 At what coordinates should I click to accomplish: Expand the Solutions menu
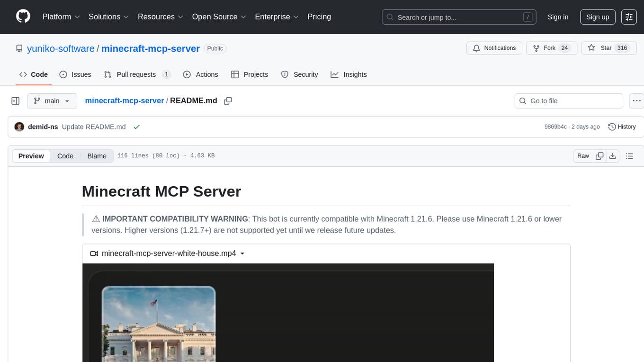(x=109, y=17)
